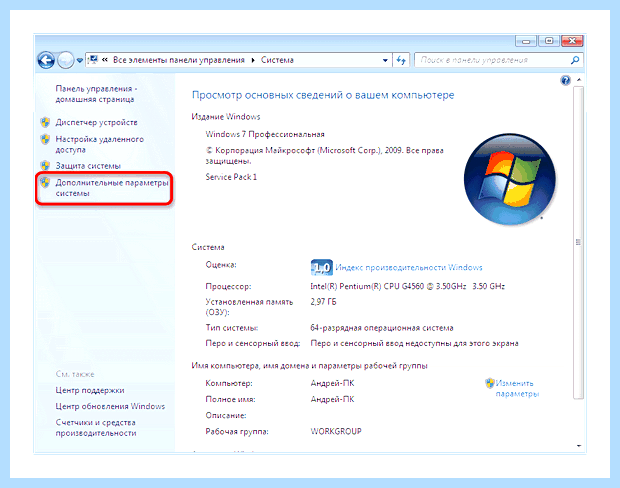The width and height of the screenshot is (620, 488).
Task: Open 'Защита системы' link
Action: [88, 166]
